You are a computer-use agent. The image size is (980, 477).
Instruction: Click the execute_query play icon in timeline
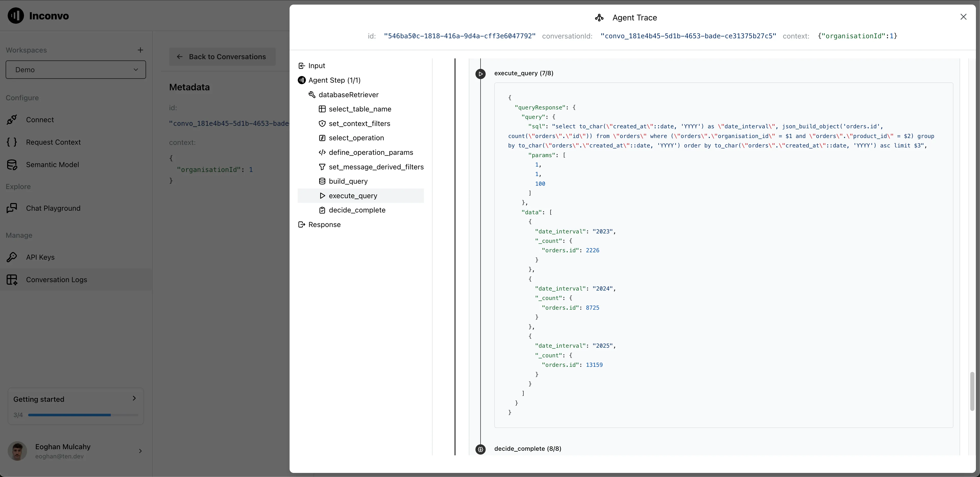click(481, 74)
